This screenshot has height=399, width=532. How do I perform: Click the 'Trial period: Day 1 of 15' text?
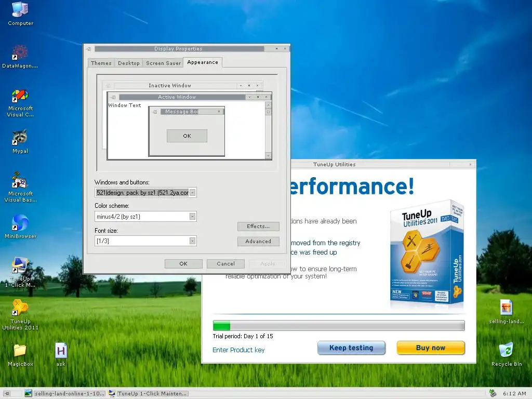point(243,336)
